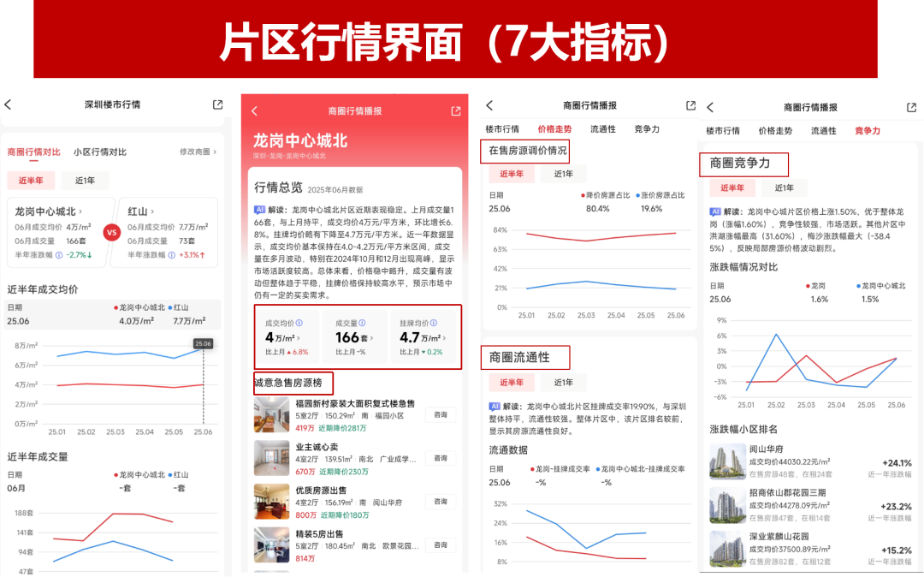Open the highlighted 价格走势 tab above 在售房源调价情况
The height and width of the screenshot is (577, 924).
554,129
